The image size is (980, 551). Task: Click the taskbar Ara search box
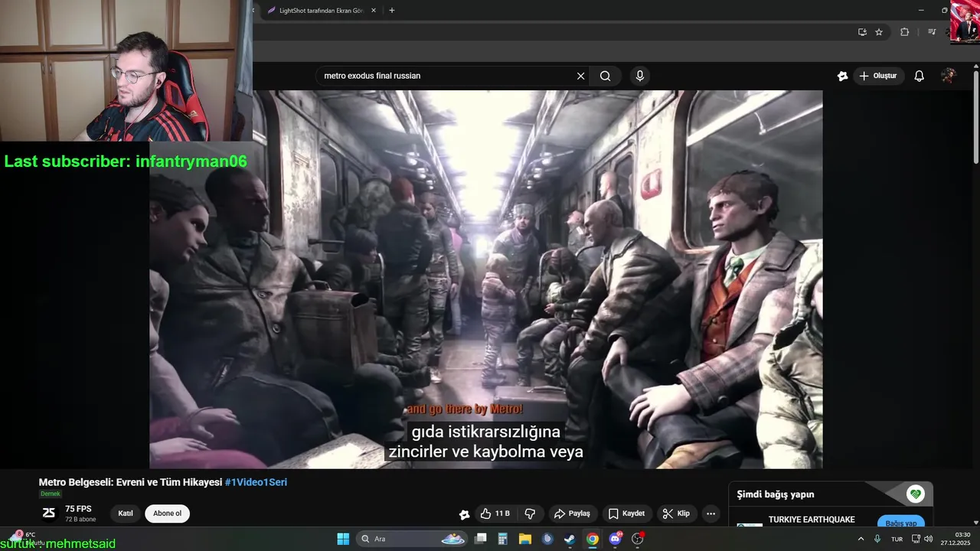412,539
